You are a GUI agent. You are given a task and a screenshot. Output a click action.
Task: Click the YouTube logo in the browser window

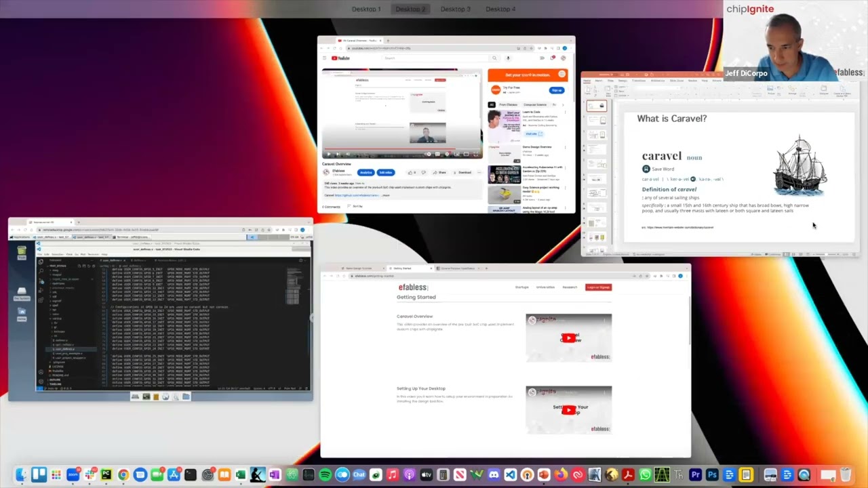pyautogui.click(x=341, y=58)
